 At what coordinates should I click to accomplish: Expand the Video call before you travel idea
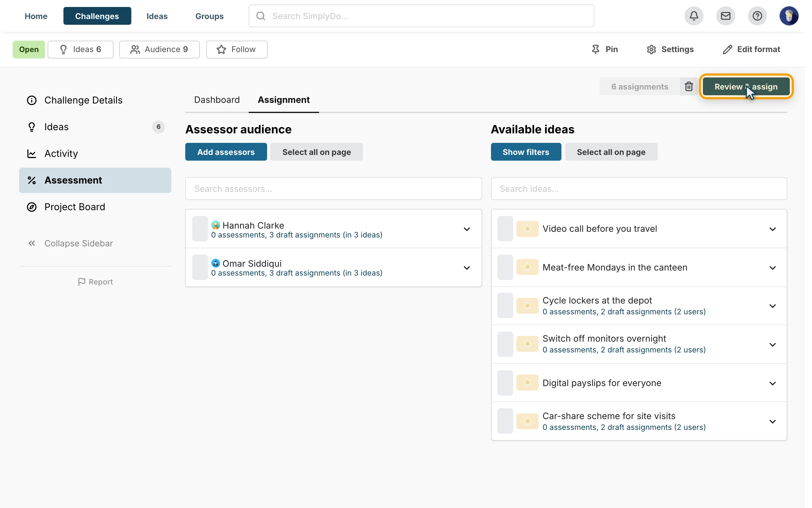(772, 229)
